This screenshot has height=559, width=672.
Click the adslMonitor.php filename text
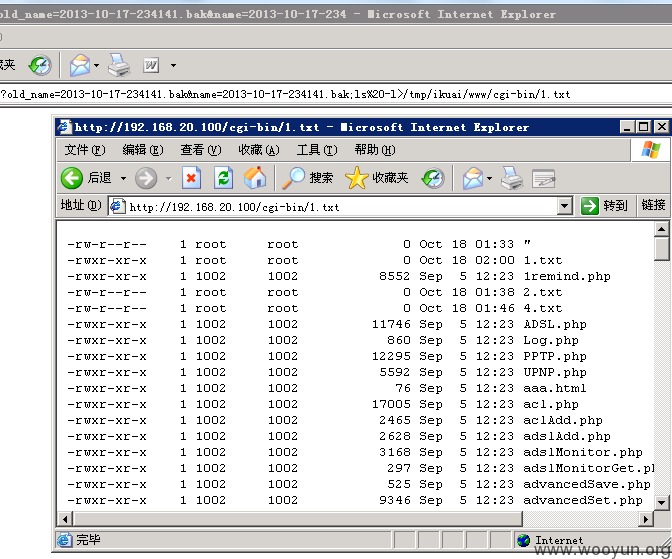tap(583, 452)
